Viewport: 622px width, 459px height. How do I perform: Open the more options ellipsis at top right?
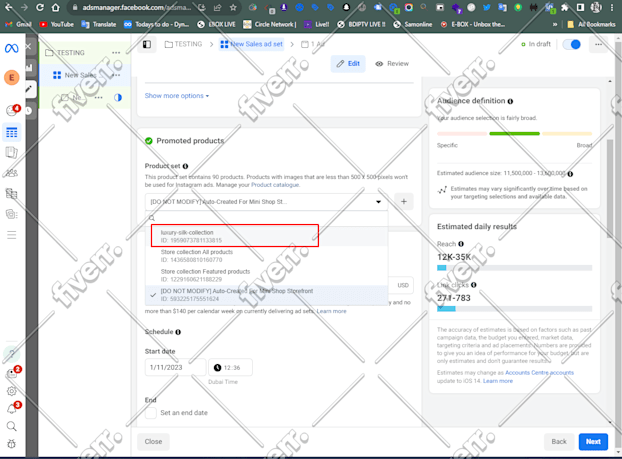click(x=598, y=44)
